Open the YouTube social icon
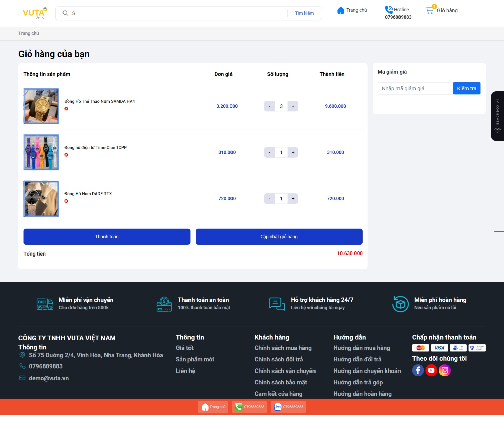This screenshot has height=429, width=504. 431,370
